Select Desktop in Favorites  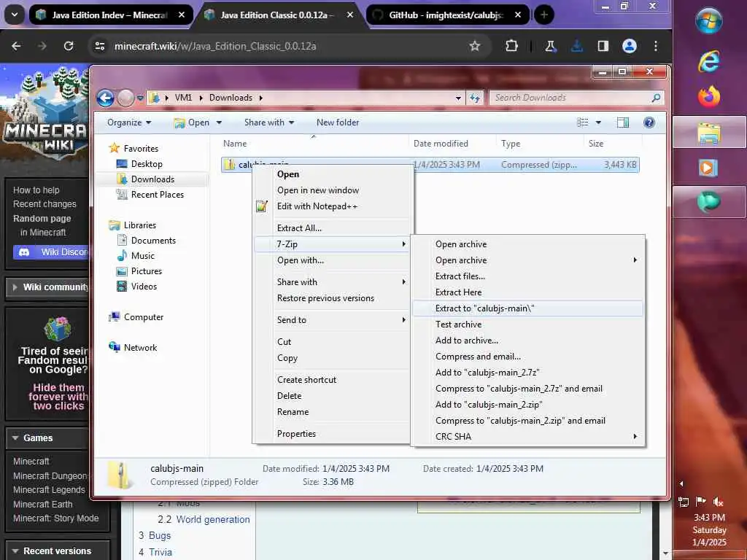tap(147, 164)
